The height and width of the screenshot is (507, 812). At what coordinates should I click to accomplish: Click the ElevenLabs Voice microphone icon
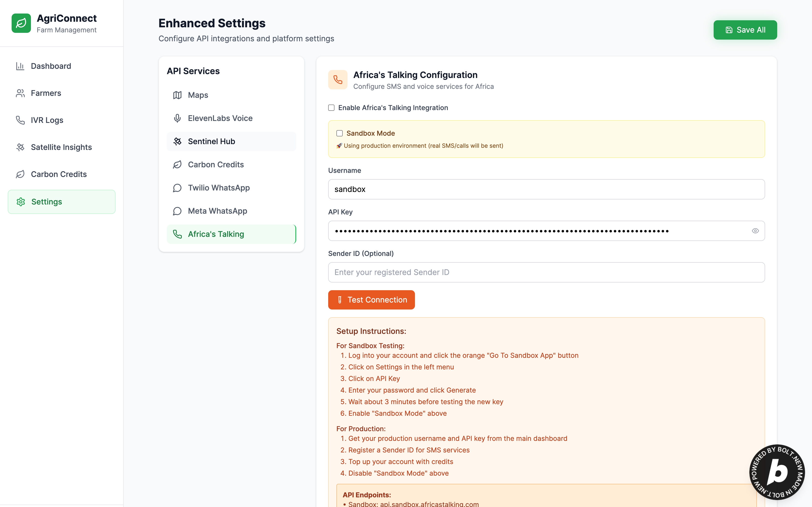[x=177, y=118]
